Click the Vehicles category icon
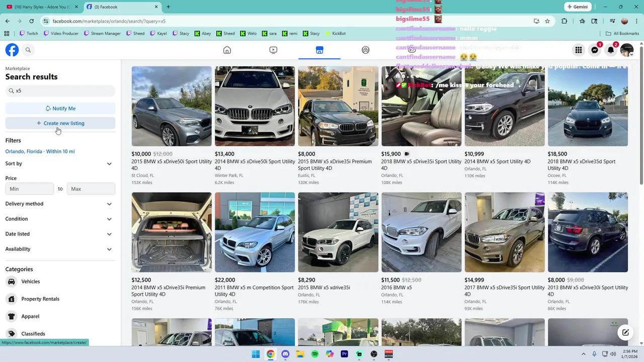Image resolution: width=644 pixels, height=362 pixels. click(x=11, y=282)
